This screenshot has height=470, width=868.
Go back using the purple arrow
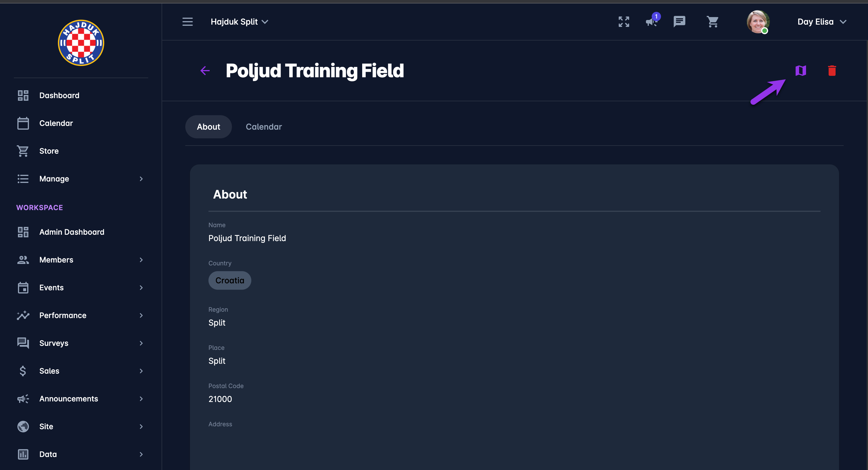205,71
